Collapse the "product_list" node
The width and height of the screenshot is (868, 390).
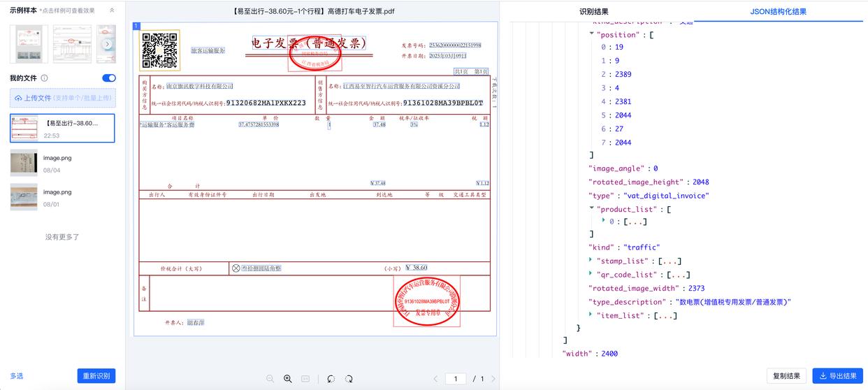point(592,209)
